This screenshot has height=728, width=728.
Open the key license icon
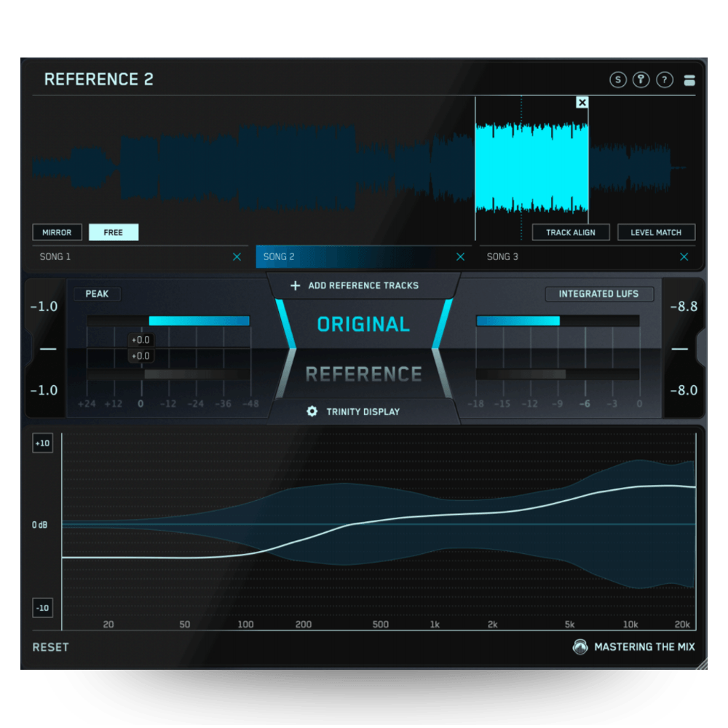[641, 80]
